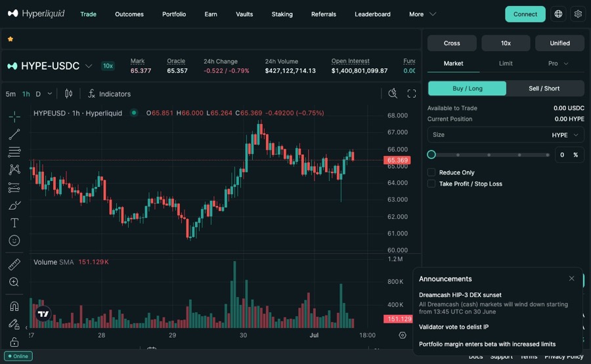The height and width of the screenshot is (364, 591).
Task: Switch chart interval to 5m
Action: click(x=11, y=94)
